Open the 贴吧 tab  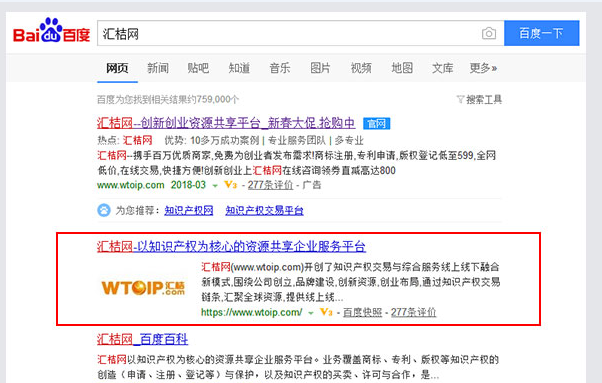coord(198,68)
